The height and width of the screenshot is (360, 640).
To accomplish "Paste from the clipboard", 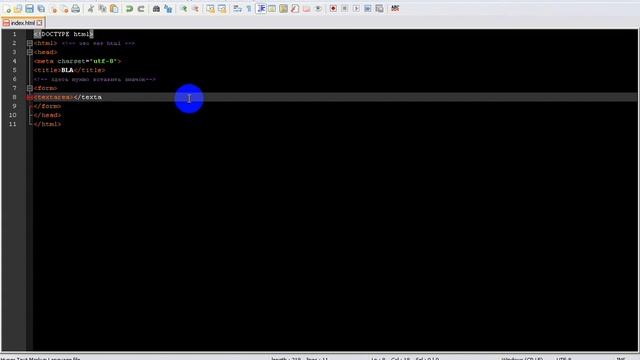I will point(114,9).
